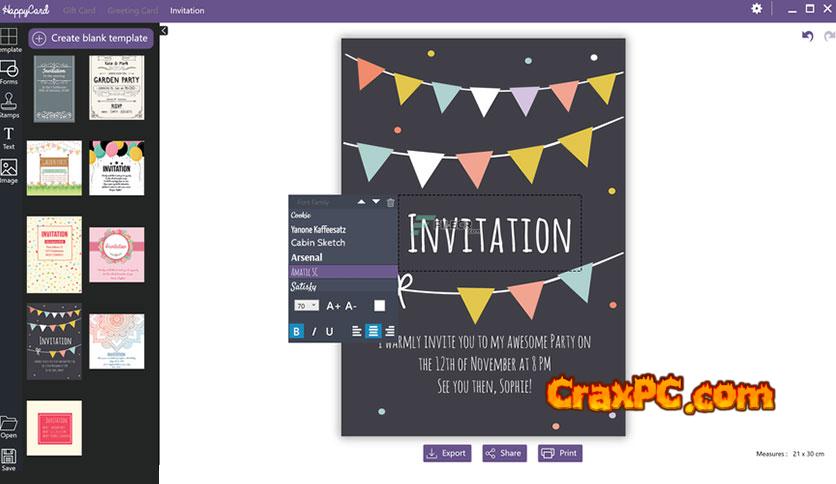Click the Print button
The width and height of the screenshot is (836, 484).
pyautogui.click(x=560, y=453)
